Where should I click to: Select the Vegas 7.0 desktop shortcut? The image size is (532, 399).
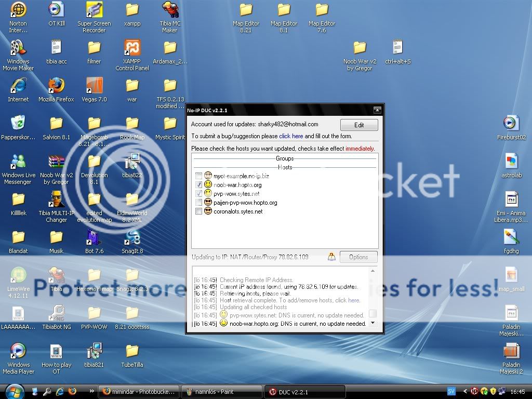coord(94,89)
